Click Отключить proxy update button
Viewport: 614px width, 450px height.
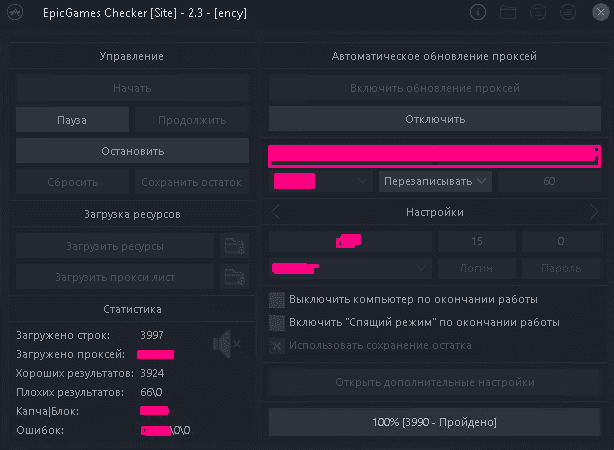click(435, 119)
